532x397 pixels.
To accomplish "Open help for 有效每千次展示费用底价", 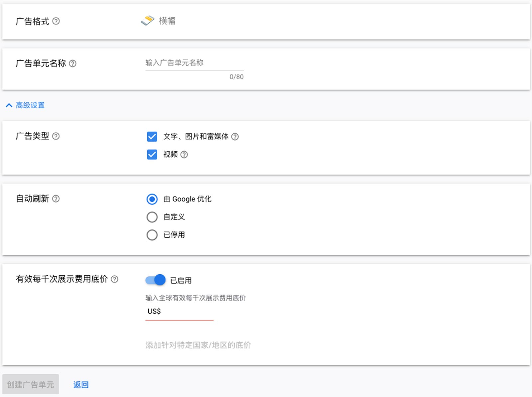I will [114, 279].
